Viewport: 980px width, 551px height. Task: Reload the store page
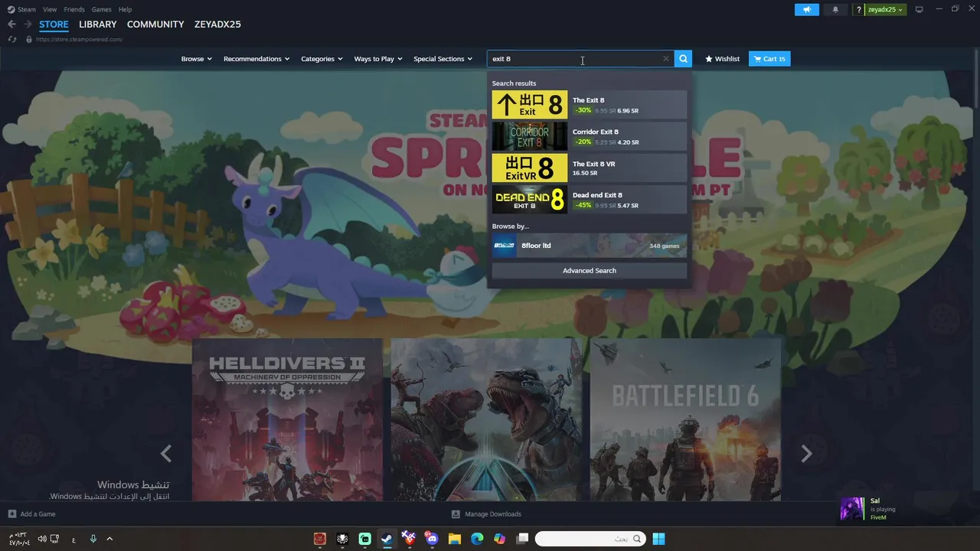[x=11, y=39]
